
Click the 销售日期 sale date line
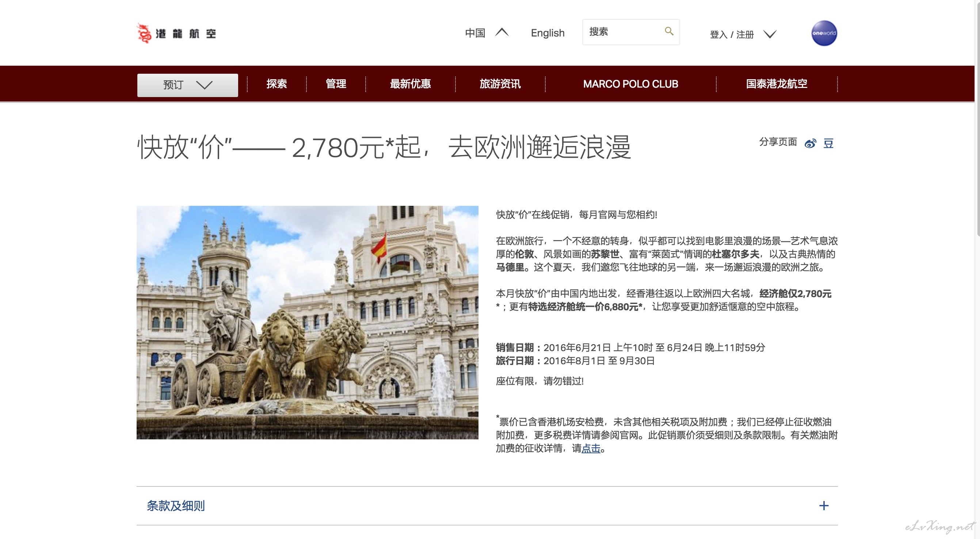[x=630, y=347]
